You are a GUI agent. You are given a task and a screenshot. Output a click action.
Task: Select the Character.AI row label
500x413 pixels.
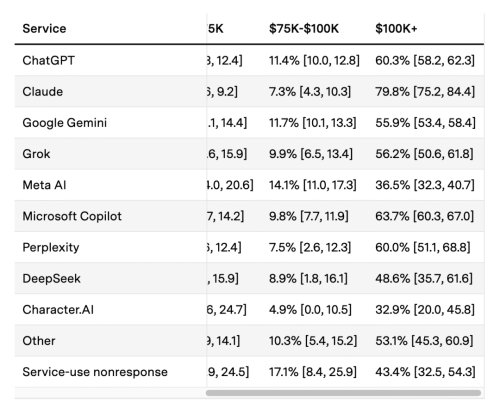click(x=58, y=310)
